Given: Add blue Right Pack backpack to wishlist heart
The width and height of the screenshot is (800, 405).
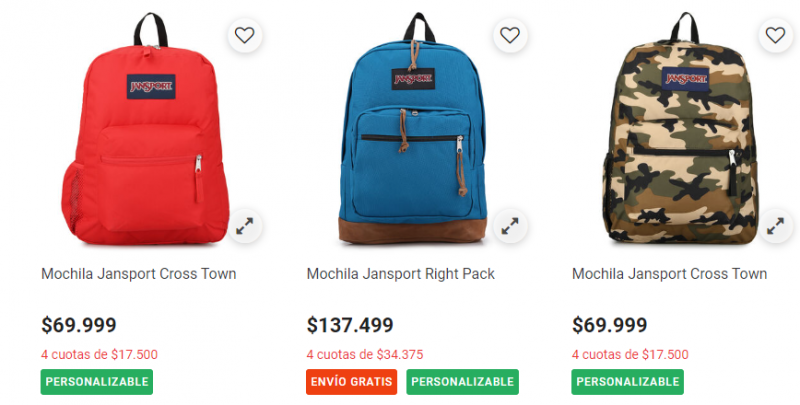Looking at the screenshot, I should pos(510,35).
